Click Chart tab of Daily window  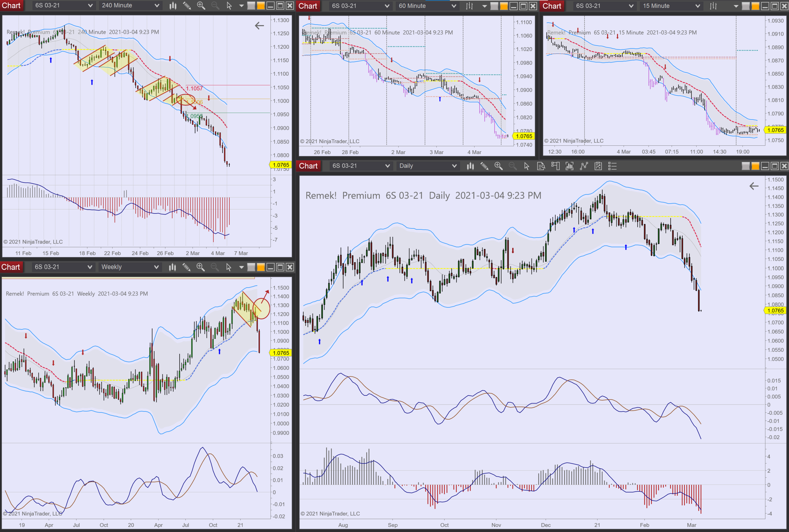308,166
